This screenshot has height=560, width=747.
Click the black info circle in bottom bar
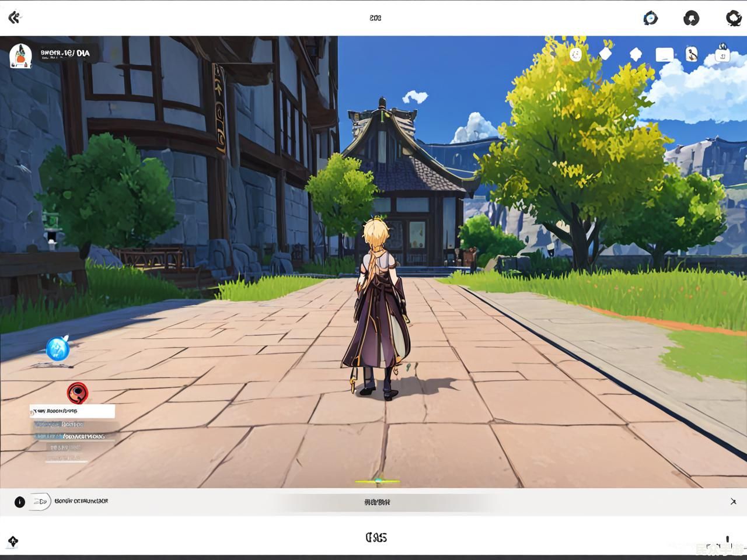tap(19, 502)
